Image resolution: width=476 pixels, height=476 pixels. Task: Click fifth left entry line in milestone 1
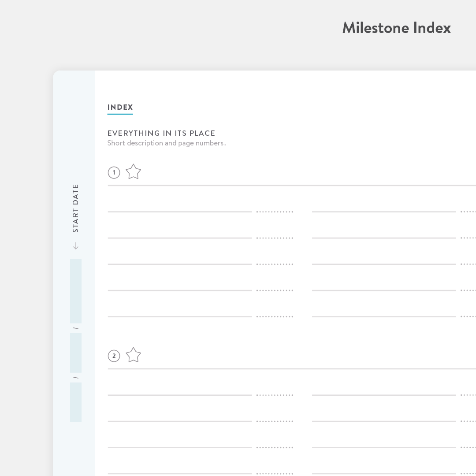click(x=180, y=316)
